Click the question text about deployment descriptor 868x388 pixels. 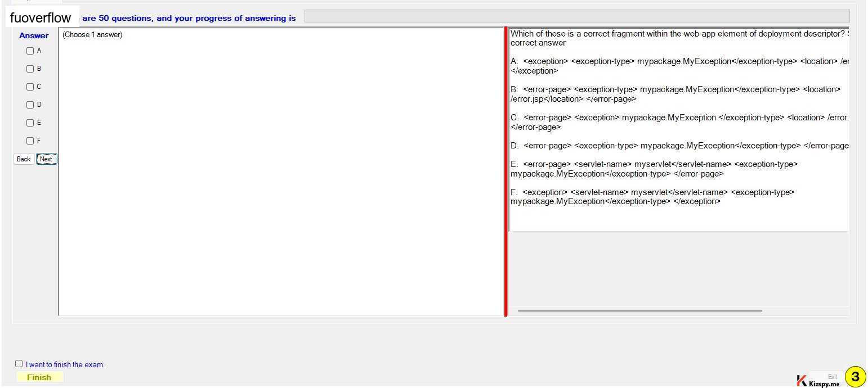(679, 38)
